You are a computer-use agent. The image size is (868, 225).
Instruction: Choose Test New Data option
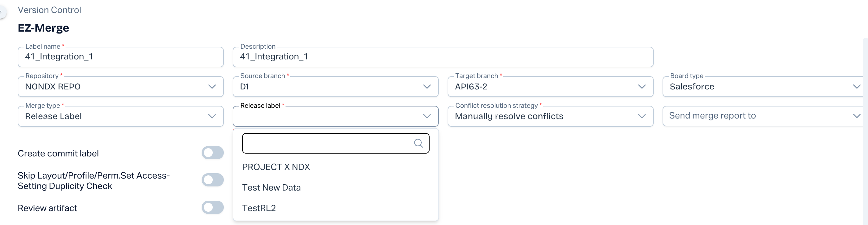click(x=271, y=188)
